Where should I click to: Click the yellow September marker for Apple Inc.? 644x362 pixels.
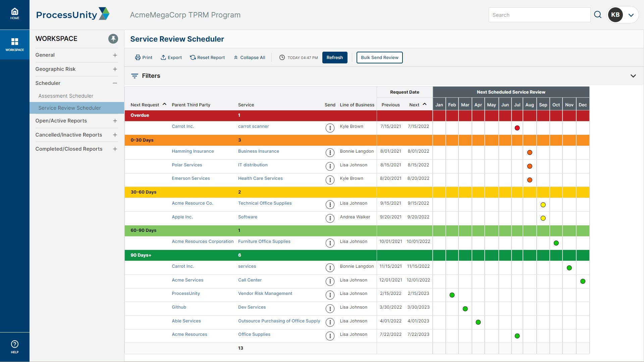(543, 218)
